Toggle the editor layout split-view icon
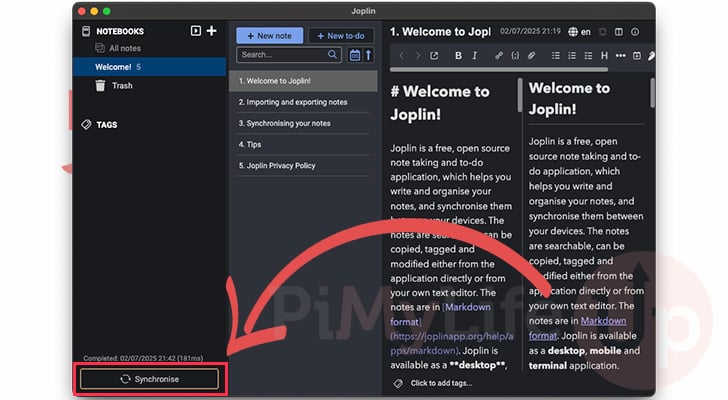This screenshot has width=728, height=400. coord(619,32)
